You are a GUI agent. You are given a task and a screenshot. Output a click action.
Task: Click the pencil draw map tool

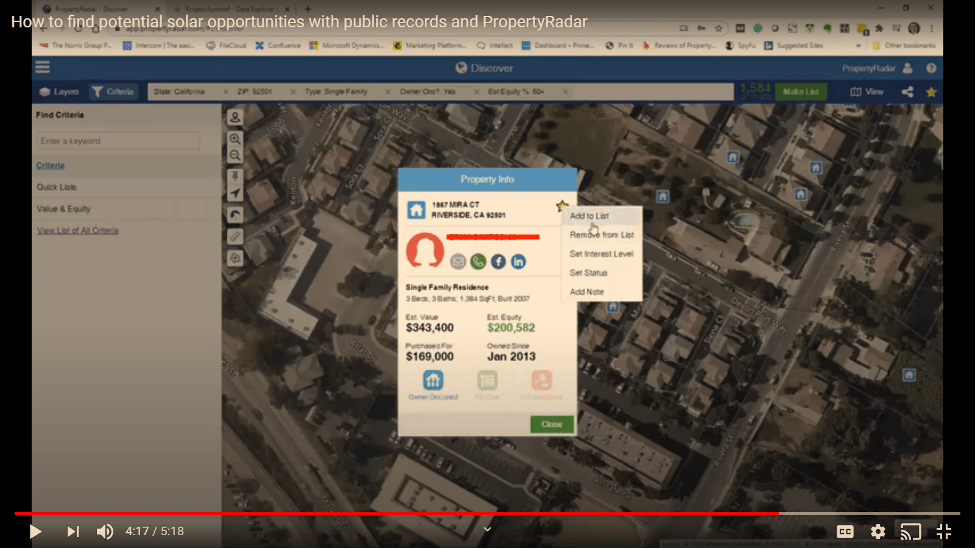[x=235, y=236]
